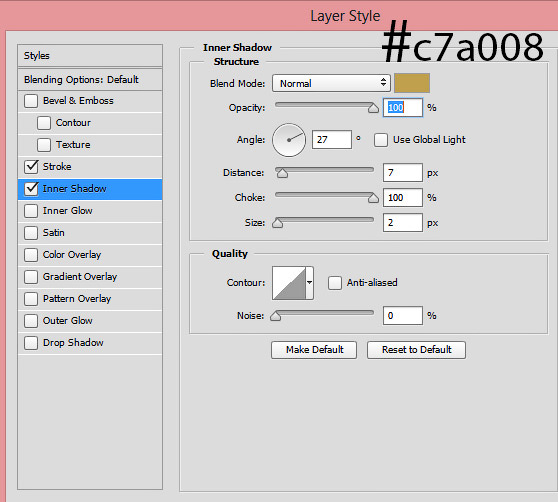
Task: Select the Texture sub-item label
Action: (73, 145)
